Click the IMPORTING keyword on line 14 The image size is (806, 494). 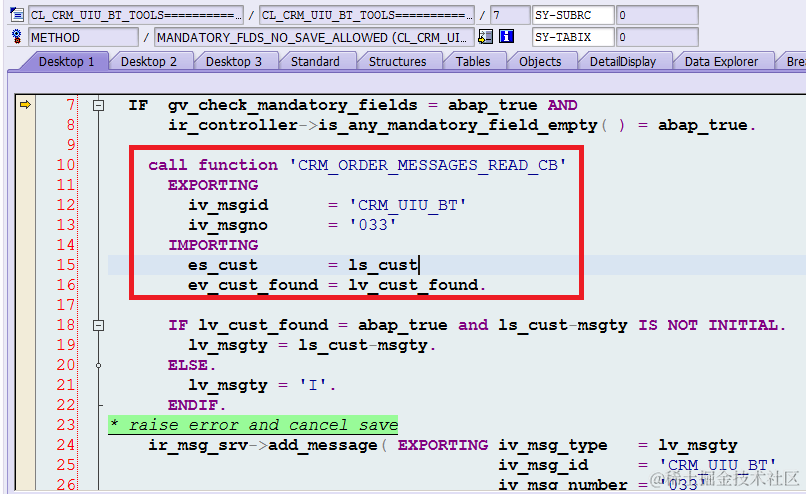click(213, 245)
